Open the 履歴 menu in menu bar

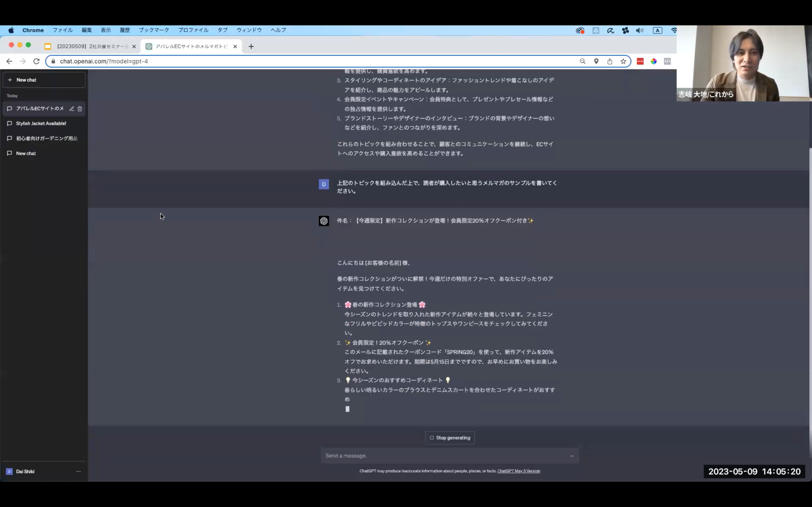(x=125, y=30)
